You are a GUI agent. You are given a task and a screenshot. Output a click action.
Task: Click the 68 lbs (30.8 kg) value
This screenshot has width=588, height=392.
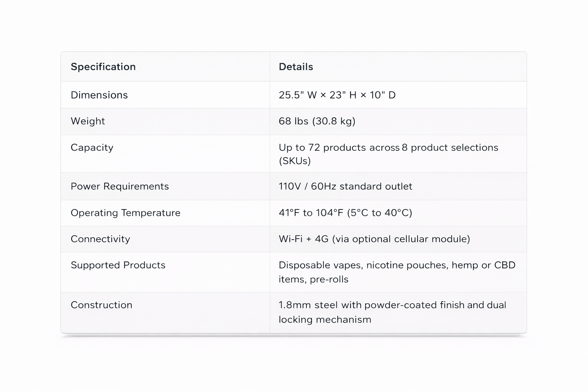(317, 121)
